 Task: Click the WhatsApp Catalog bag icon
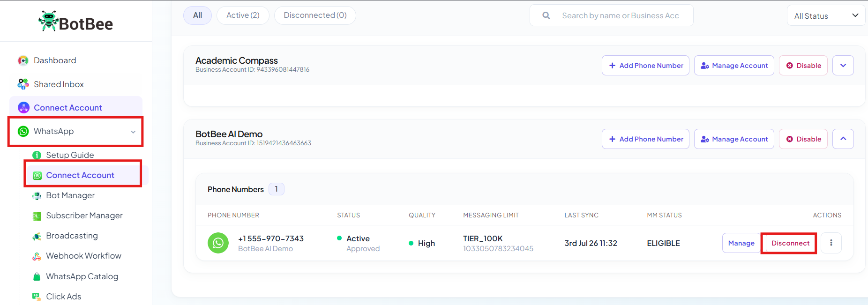pyautogui.click(x=37, y=276)
